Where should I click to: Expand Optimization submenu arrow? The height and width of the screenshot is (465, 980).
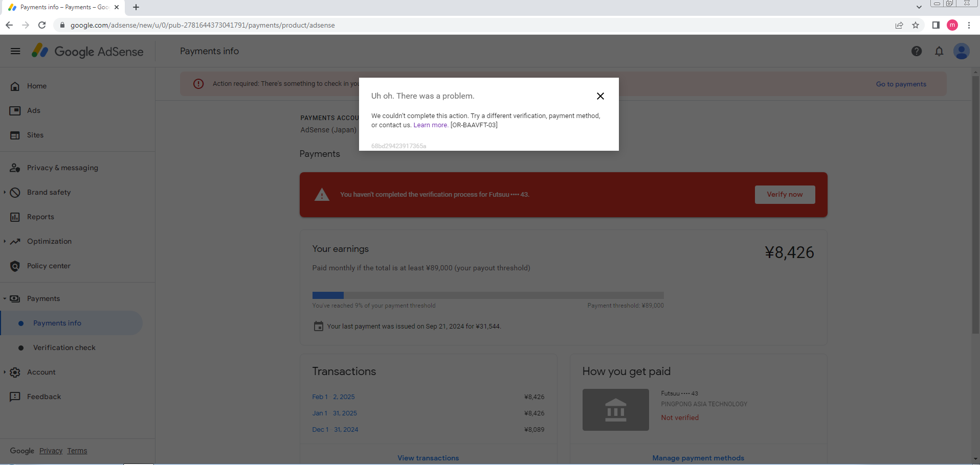[5, 241]
